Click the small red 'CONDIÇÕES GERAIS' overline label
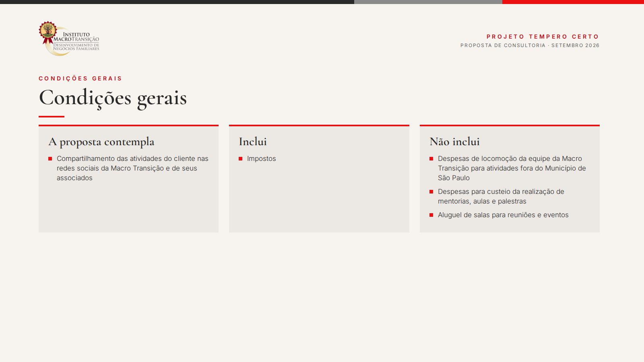Viewport: 644px width, 362px height. (x=80, y=78)
